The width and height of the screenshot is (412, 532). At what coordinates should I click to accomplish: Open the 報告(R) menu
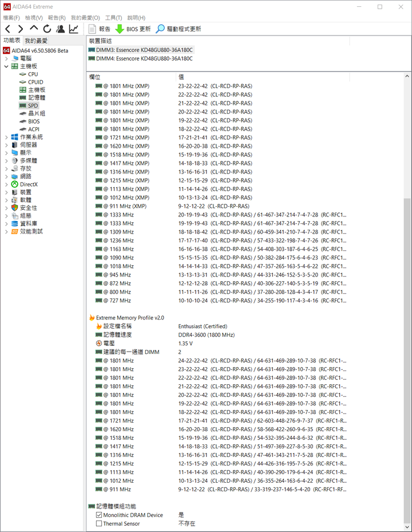[57, 18]
